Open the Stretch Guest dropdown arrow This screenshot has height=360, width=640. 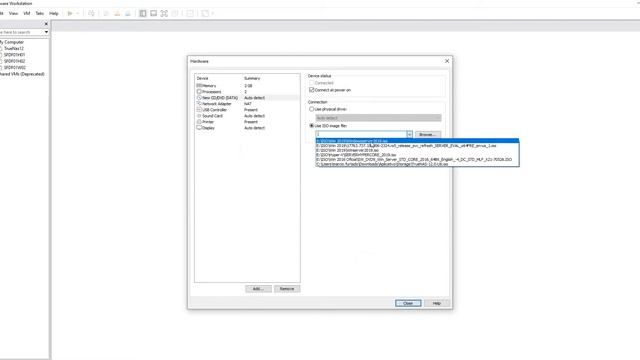click(212, 13)
